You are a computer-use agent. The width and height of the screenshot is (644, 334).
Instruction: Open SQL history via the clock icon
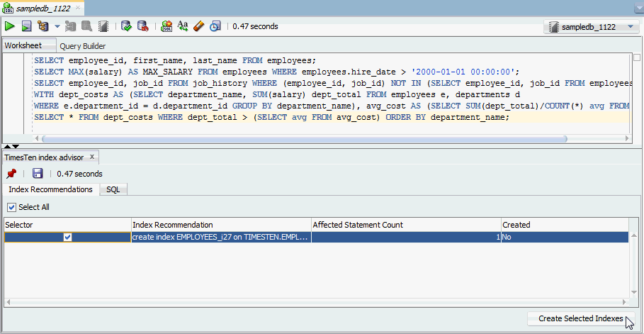(215, 26)
